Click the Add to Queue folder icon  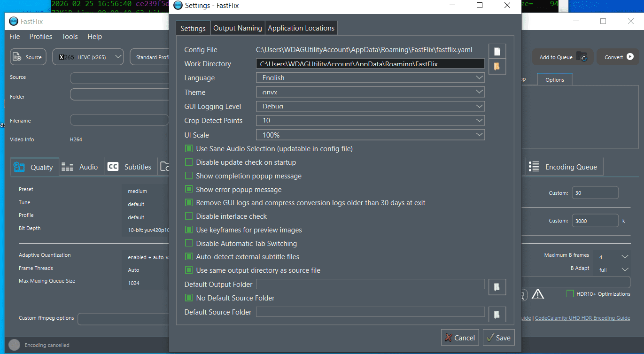point(582,57)
